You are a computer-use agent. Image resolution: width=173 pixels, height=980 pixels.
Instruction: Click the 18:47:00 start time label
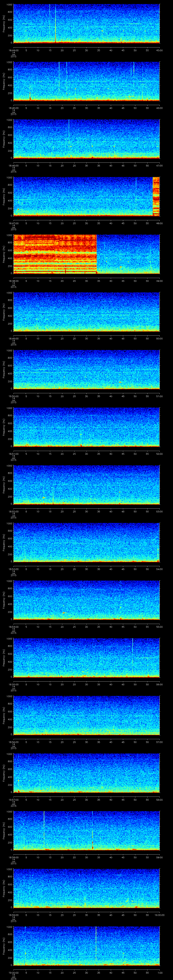14,223
